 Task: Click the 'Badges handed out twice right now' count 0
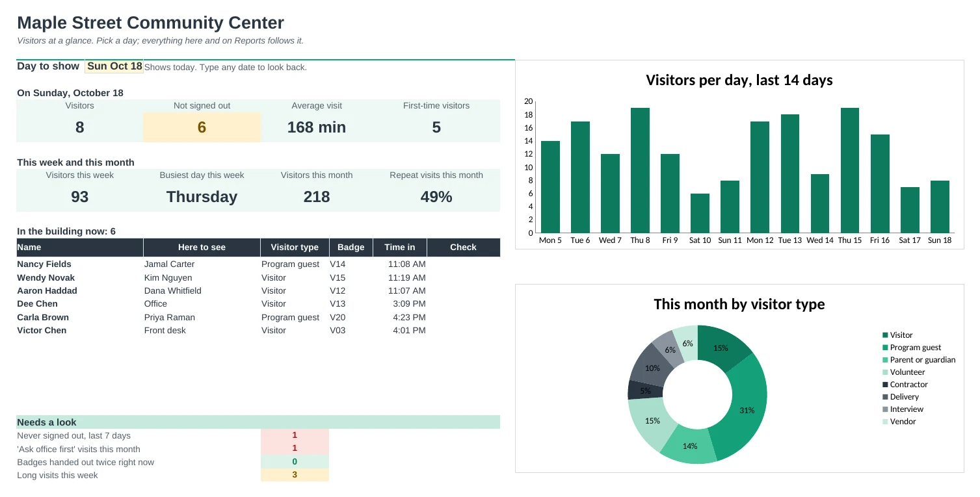pos(295,462)
